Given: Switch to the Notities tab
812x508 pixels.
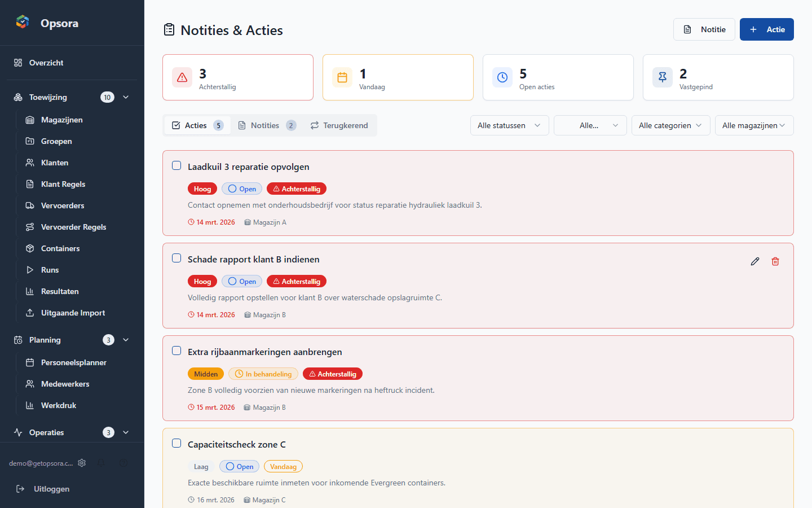Looking at the screenshot, I should point(266,125).
